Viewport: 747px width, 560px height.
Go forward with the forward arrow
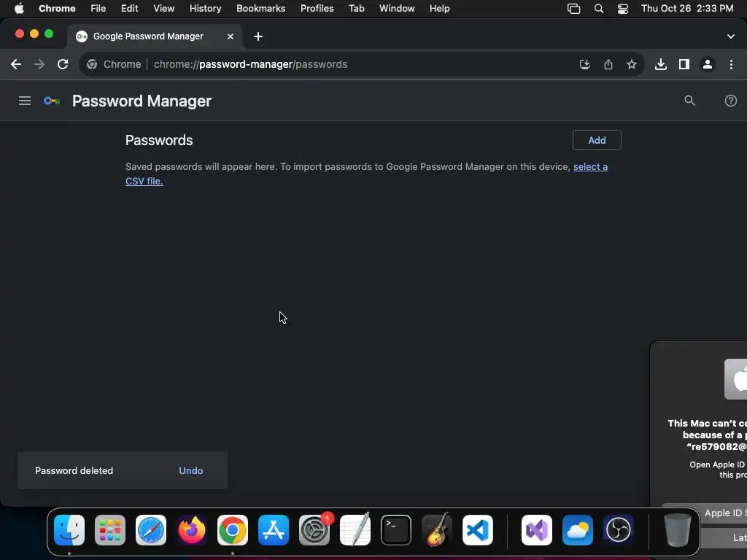[x=39, y=64]
